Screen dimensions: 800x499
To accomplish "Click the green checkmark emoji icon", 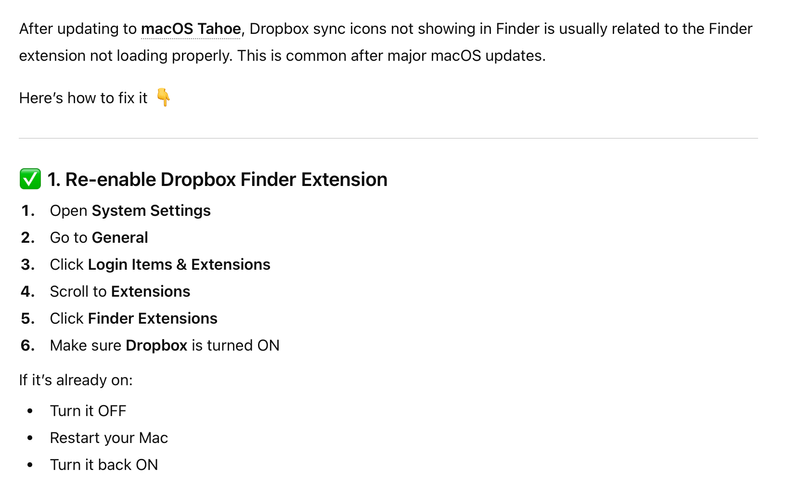I will coord(30,180).
